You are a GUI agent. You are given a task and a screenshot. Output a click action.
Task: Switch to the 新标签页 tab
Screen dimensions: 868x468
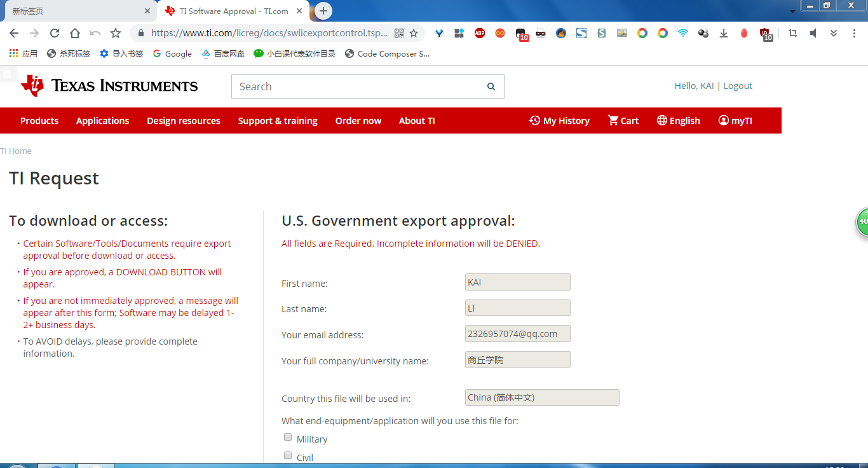tap(79, 11)
